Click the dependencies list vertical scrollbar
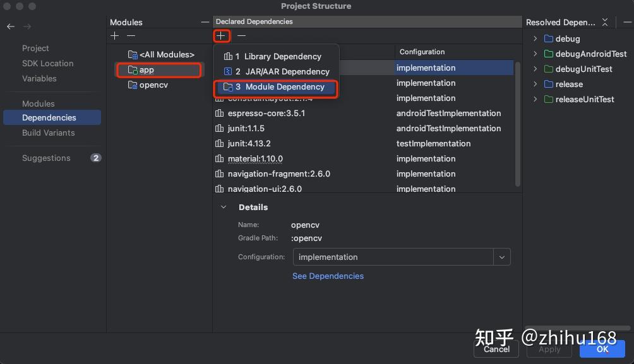This screenshot has width=634, height=364. (518, 120)
